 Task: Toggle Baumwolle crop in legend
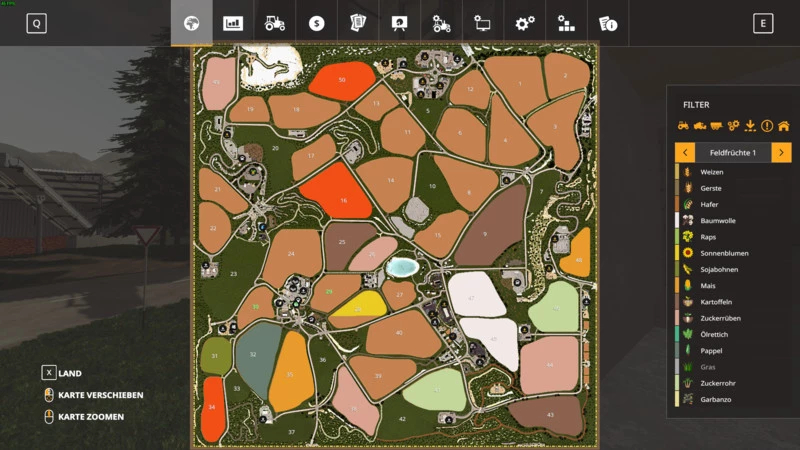pyautogui.click(x=733, y=221)
